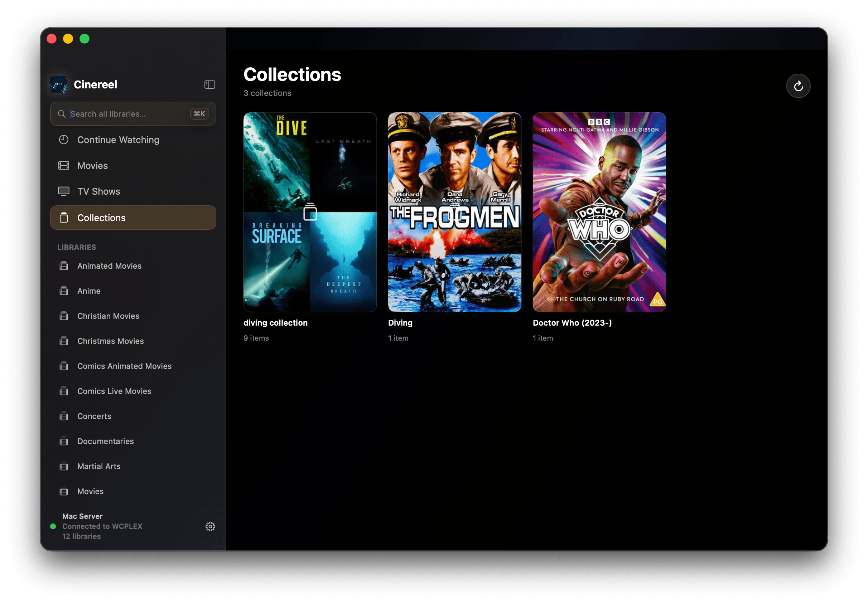Viewport: 868px width, 604px height.
Task: Open server settings with the gear icon
Action: coord(210,526)
